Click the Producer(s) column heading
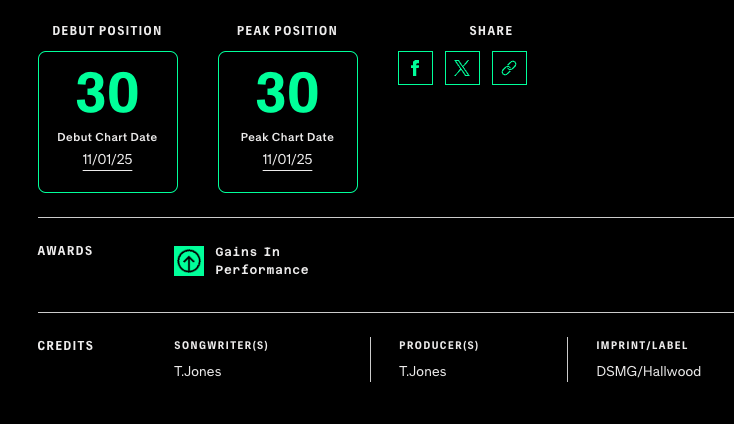734x424 pixels. coord(439,346)
